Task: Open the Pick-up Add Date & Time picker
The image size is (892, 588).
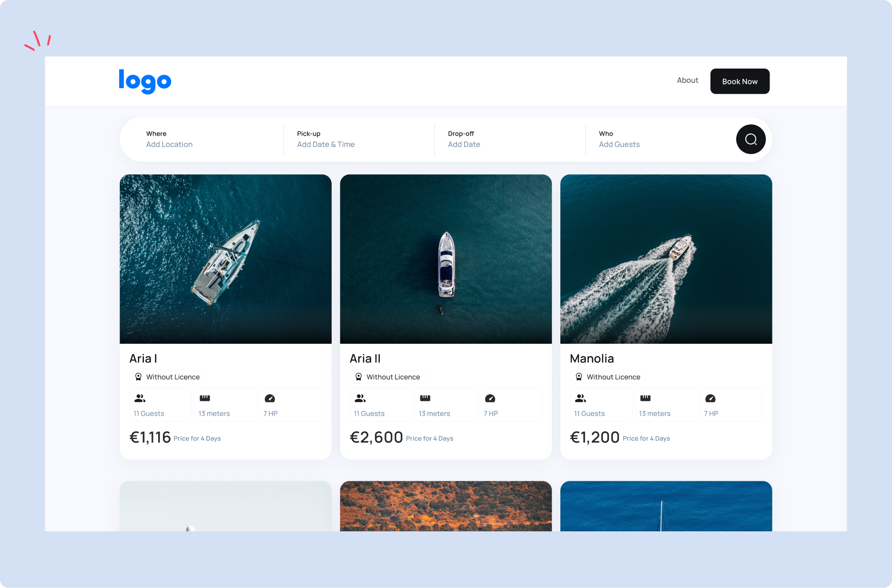Action: click(359, 139)
